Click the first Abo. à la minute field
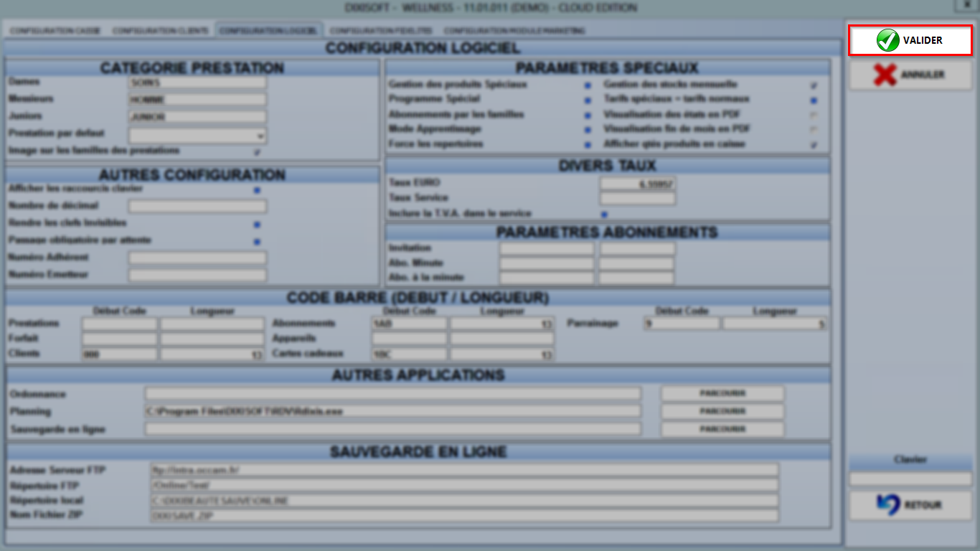Screen dimensions: 980x551 click(x=547, y=278)
